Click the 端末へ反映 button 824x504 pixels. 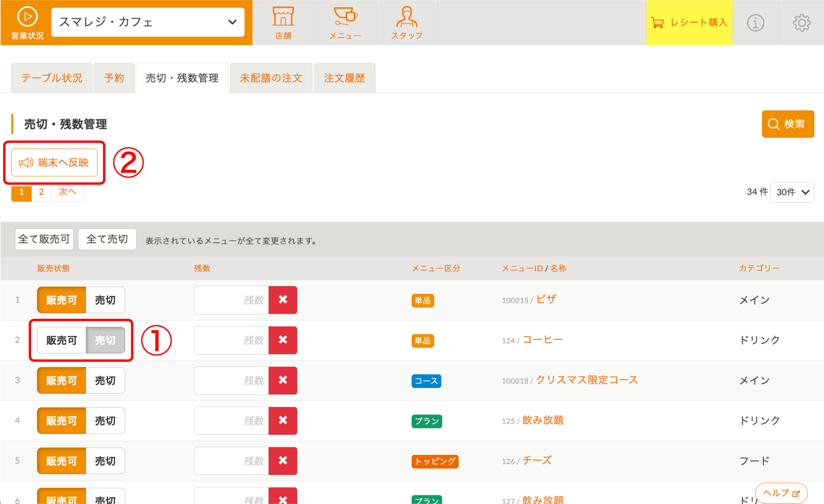click(x=54, y=163)
